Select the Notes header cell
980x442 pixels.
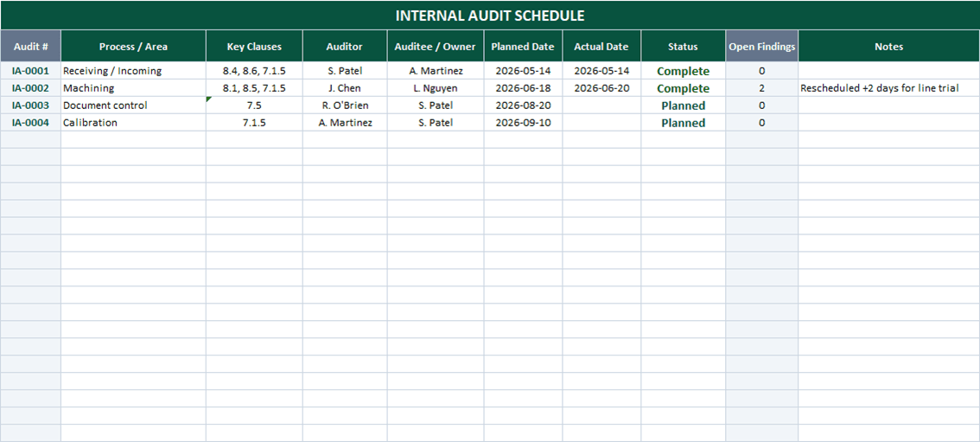coord(888,46)
